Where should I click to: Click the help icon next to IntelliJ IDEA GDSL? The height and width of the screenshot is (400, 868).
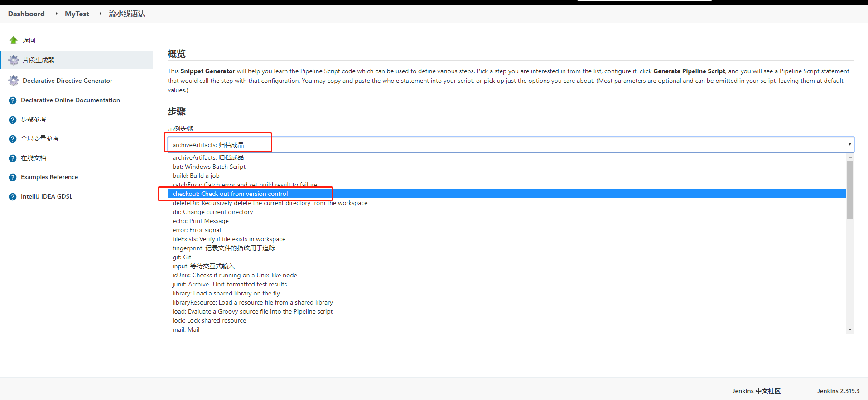tap(13, 197)
